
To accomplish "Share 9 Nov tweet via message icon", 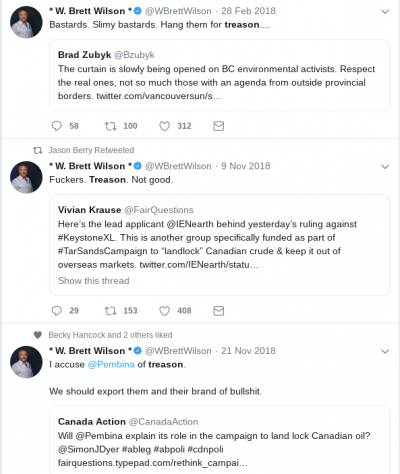I will (219, 311).
